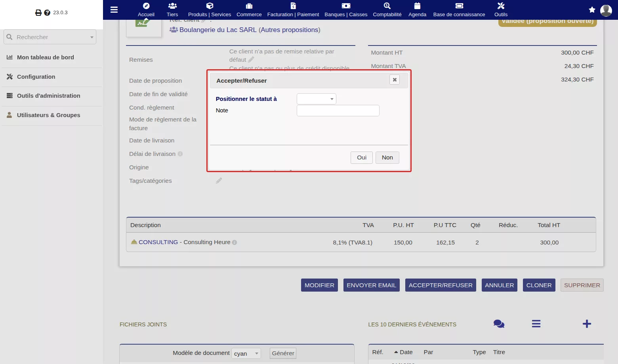Edit Tags/catégories pencil icon

(219, 180)
